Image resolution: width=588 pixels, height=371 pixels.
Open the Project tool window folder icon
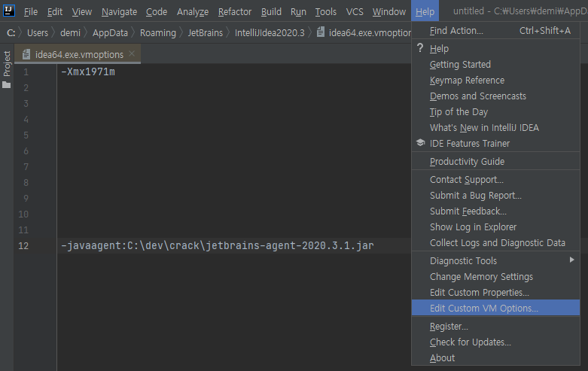coord(6,85)
